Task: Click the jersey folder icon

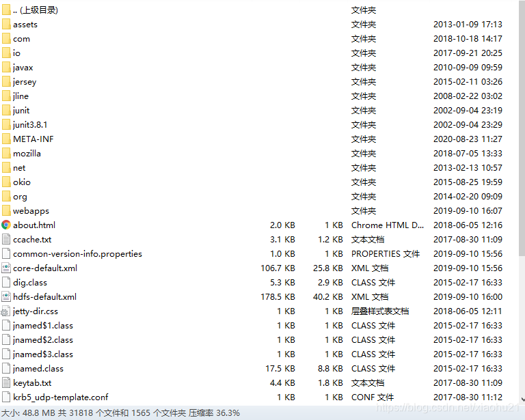Action: tap(6, 82)
